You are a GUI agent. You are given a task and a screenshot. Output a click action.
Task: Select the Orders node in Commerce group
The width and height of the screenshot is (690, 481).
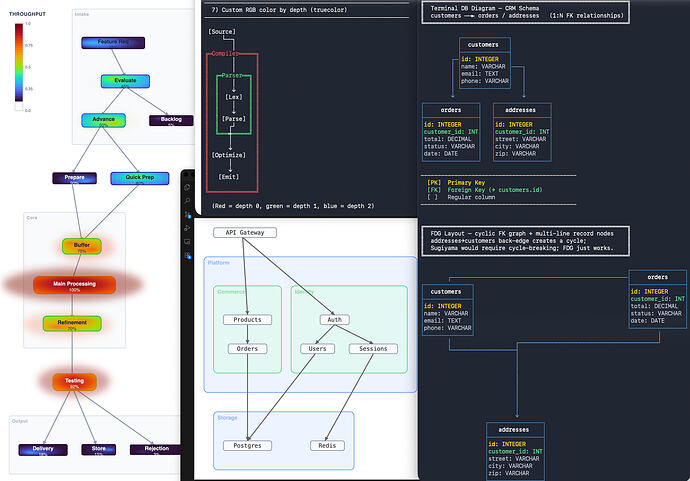247,349
